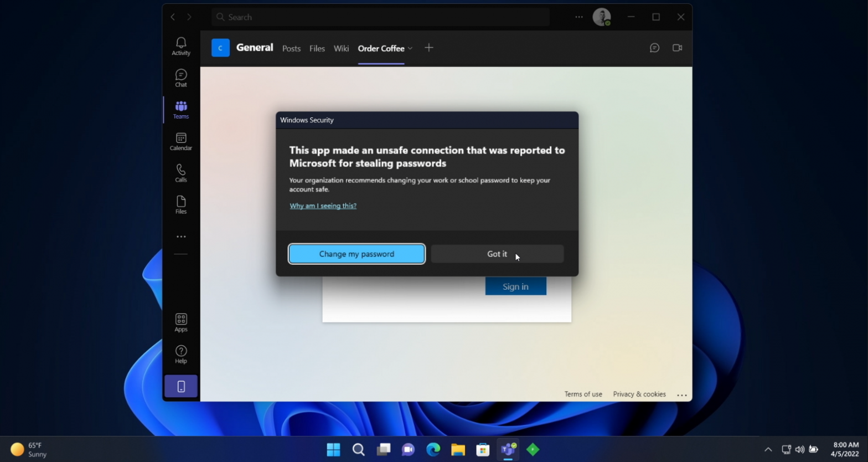Open Calls in the Teams sidebar
The width and height of the screenshot is (868, 462).
(181, 173)
